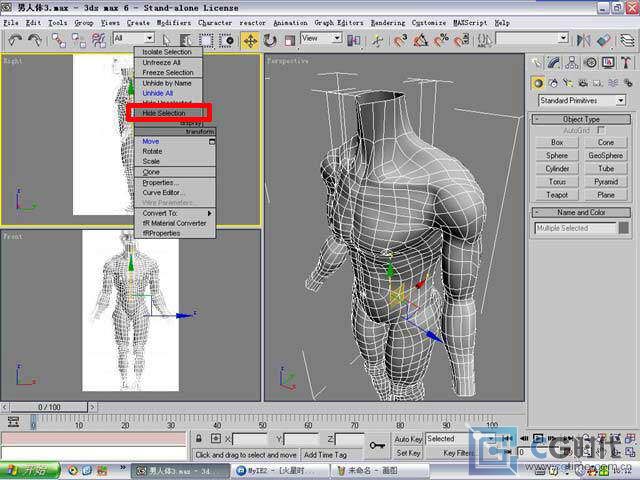Select the Space Warps category icon
This screenshot has width=640, height=480.
tap(613, 83)
